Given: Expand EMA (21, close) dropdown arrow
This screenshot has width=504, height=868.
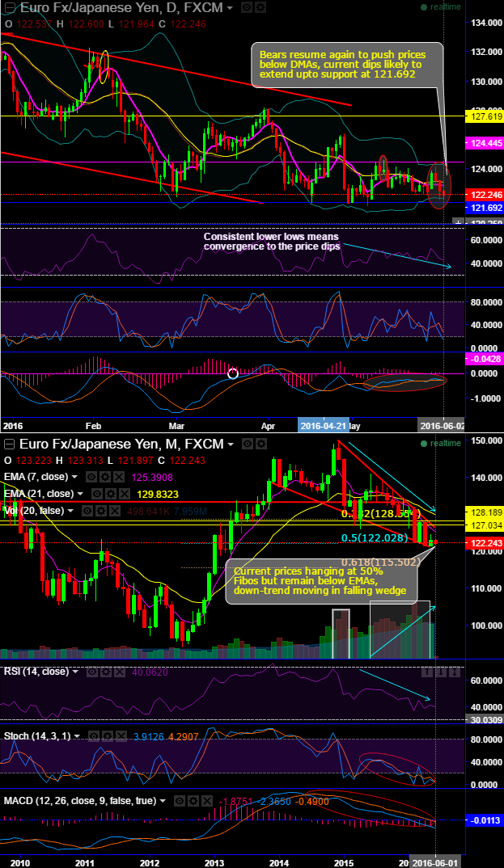Looking at the screenshot, I should point(80,494).
